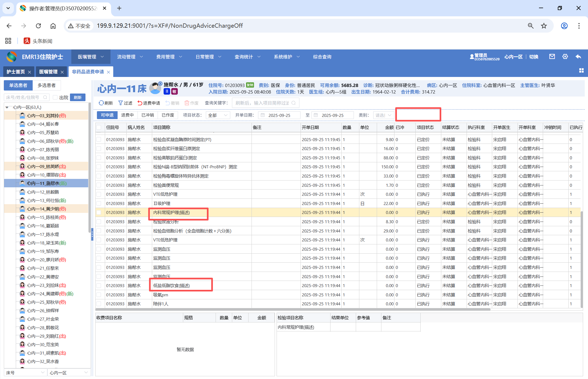This screenshot has height=379, width=588.
Task: Click the grid layout icon at right
Action: [581, 71]
